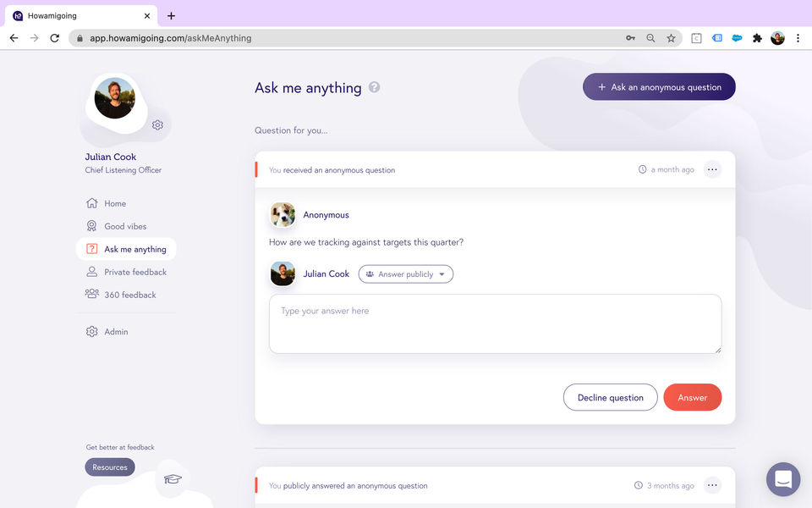Viewport: 812px width, 508px height.
Task: Open the three-dot menu on the publicly answered card
Action: (712, 485)
